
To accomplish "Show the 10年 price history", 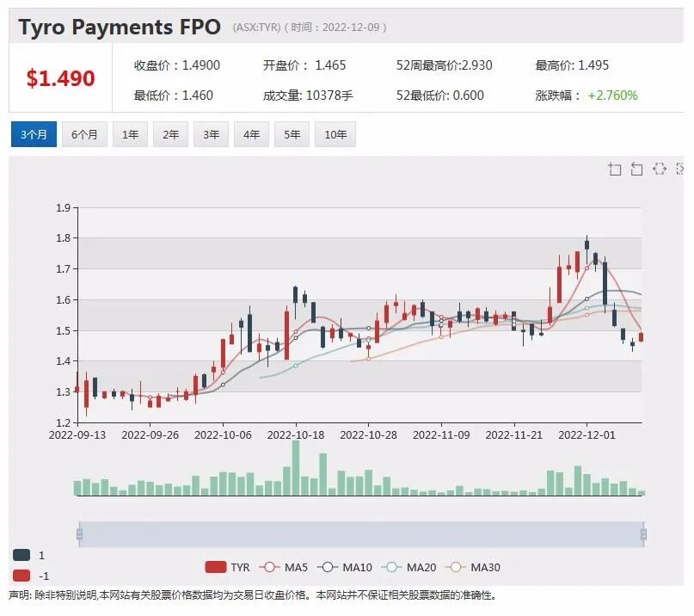I will coord(335,134).
